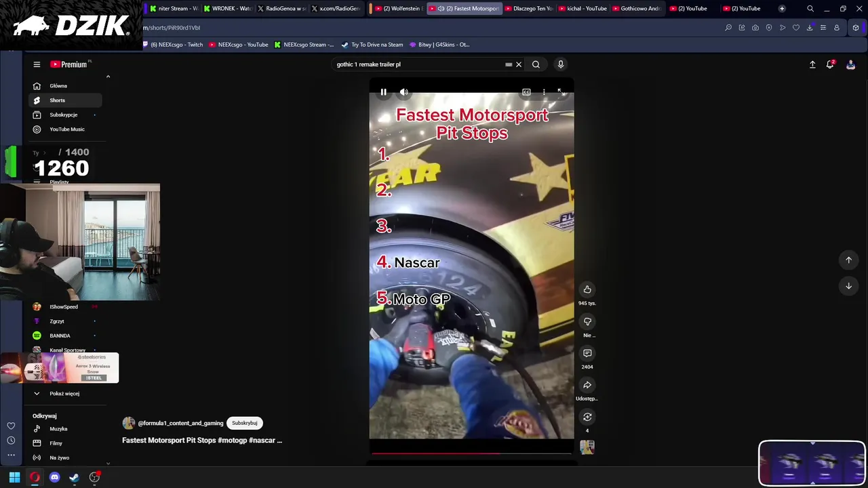Start voice search with the microphone icon
Image resolution: width=868 pixels, height=488 pixels.
pos(560,64)
